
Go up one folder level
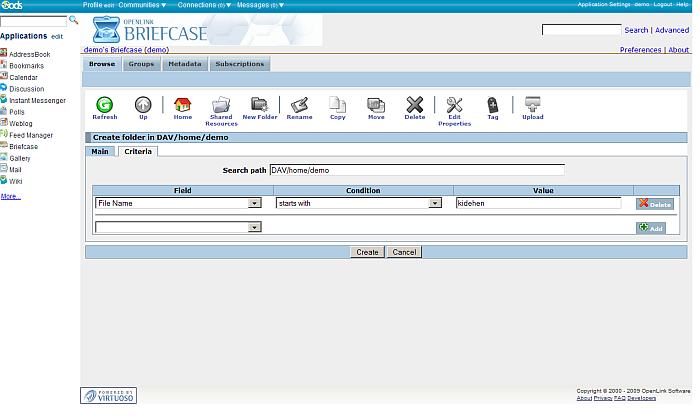[x=143, y=104]
